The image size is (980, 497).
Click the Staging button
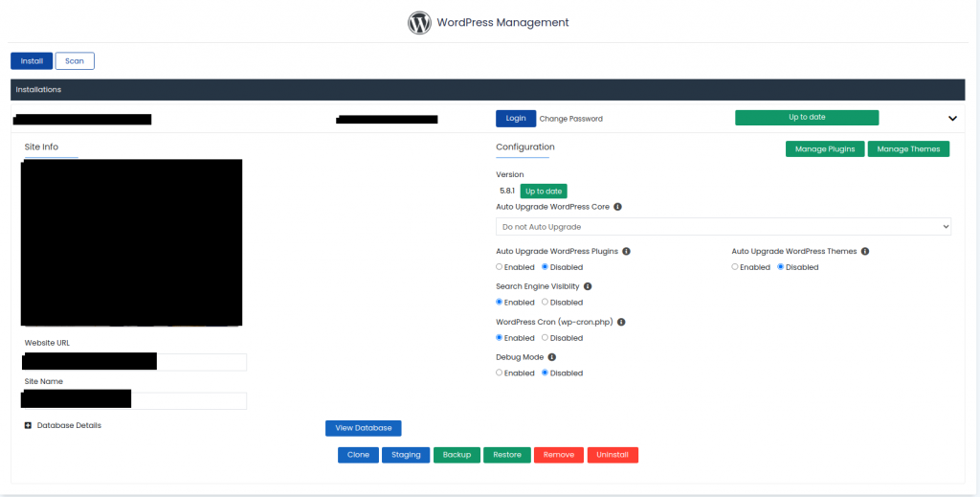click(406, 455)
